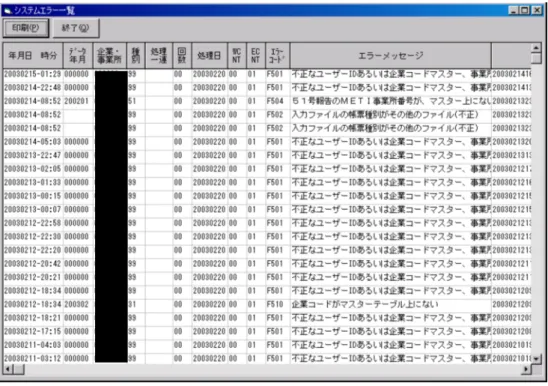Viewport: 548px width, 386px height.
Task: Click the エラーコード column header
Action: point(277,56)
